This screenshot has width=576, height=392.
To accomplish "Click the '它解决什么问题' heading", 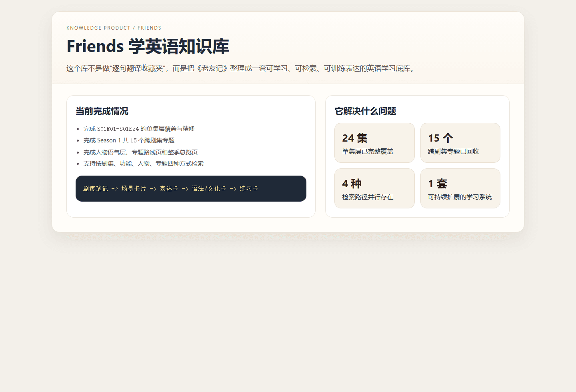I will (x=365, y=111).
